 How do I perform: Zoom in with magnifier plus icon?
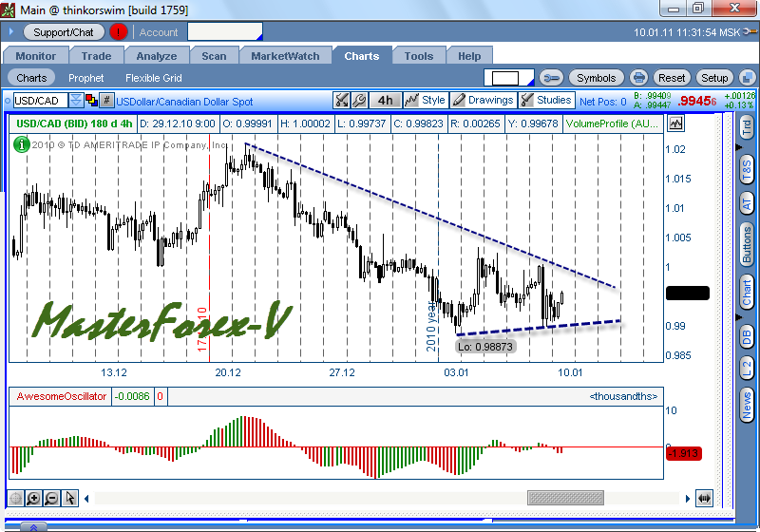coord(33,498)
